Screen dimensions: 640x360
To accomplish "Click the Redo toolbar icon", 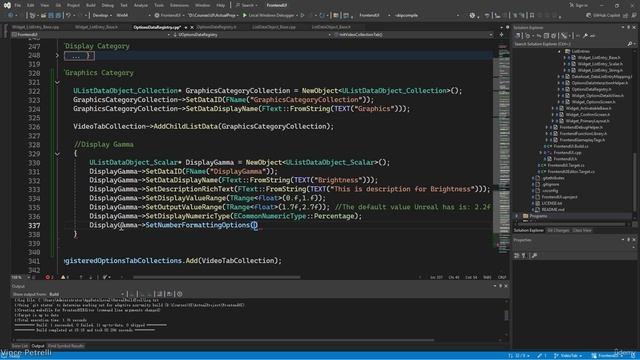I will click(81, 16).
